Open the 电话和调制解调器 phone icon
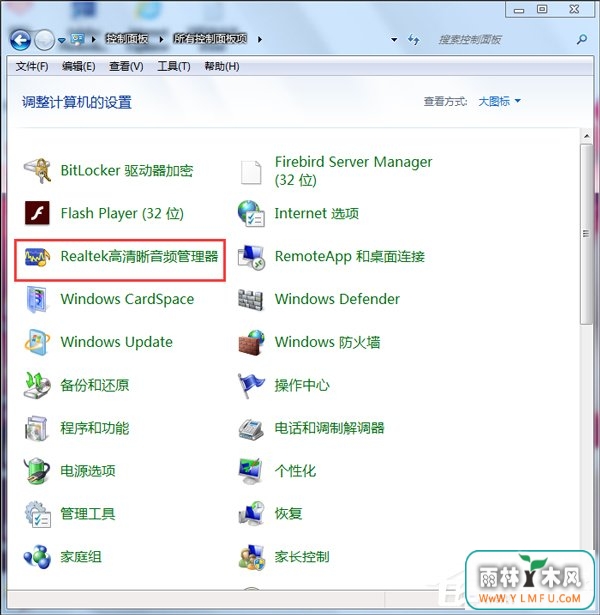Image resolution: width=600 pixels, height=615 pixels. coord(251,429)
